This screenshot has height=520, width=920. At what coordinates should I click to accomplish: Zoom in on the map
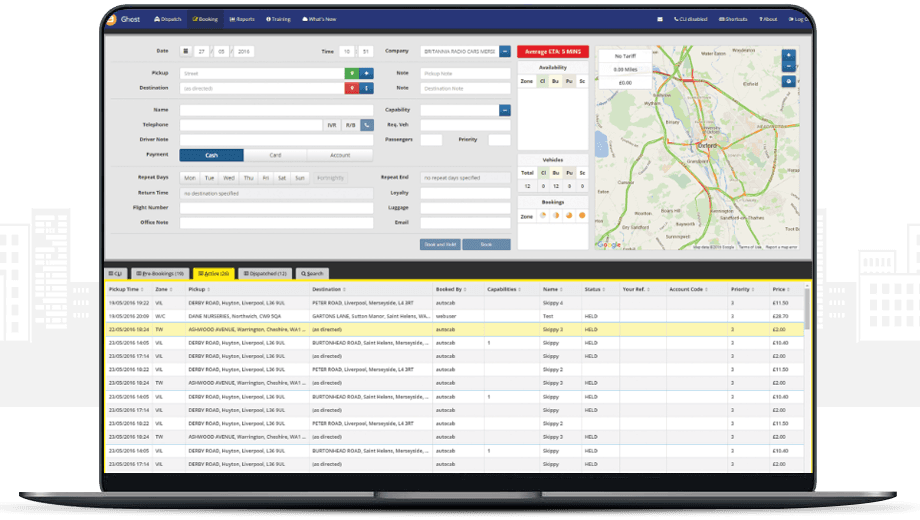pos(789,55)
